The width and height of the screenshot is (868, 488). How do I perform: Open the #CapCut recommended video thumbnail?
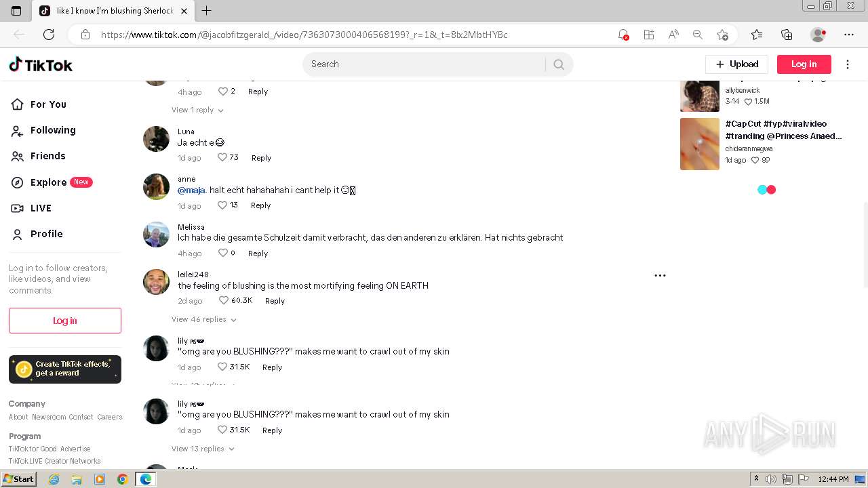click(x=700, y=144)
